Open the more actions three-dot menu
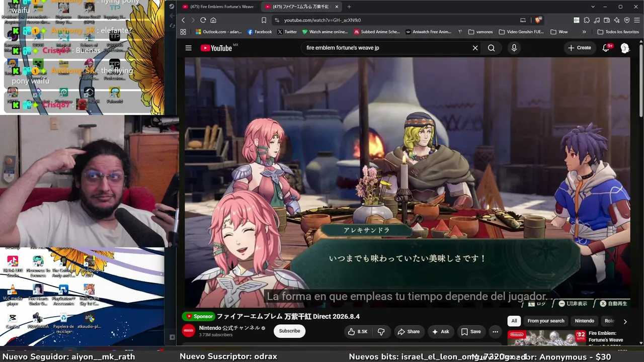 coord(495,331)
